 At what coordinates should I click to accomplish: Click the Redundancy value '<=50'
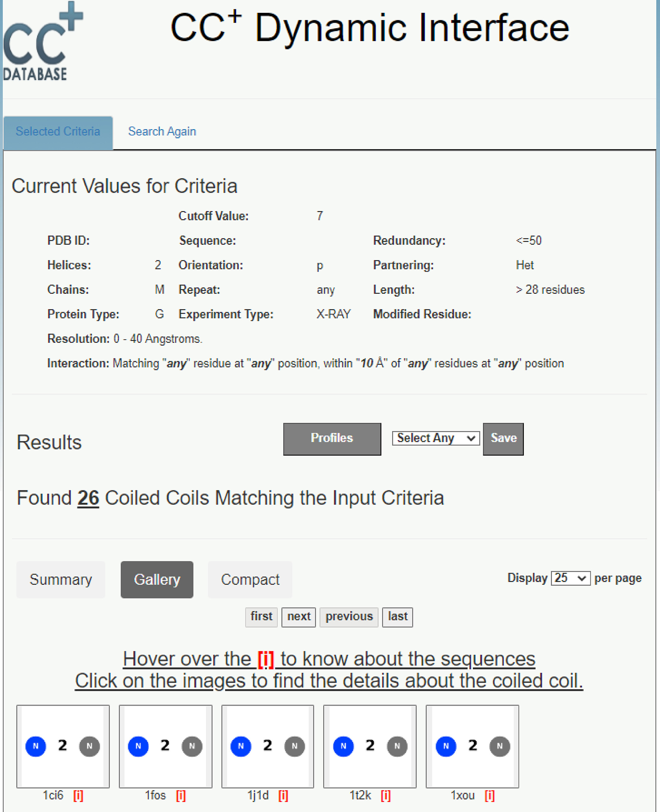point(529,240)
